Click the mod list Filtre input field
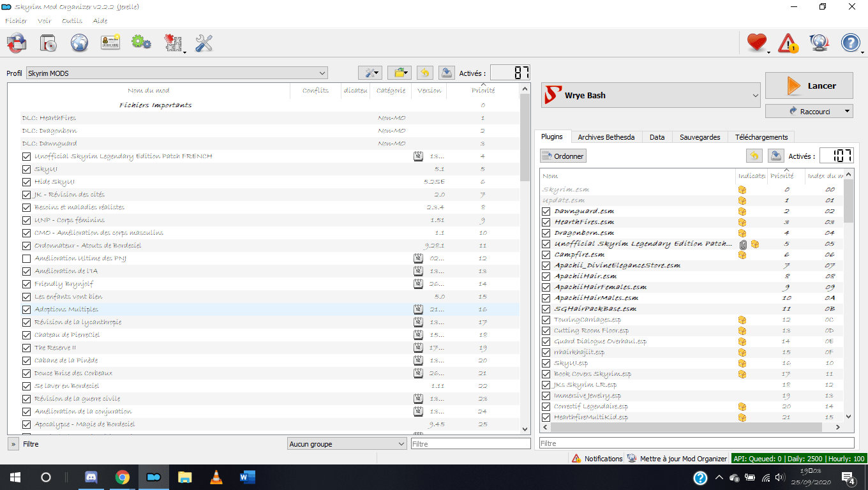Viewport: 868px width, 490px height. click(470, 443)
